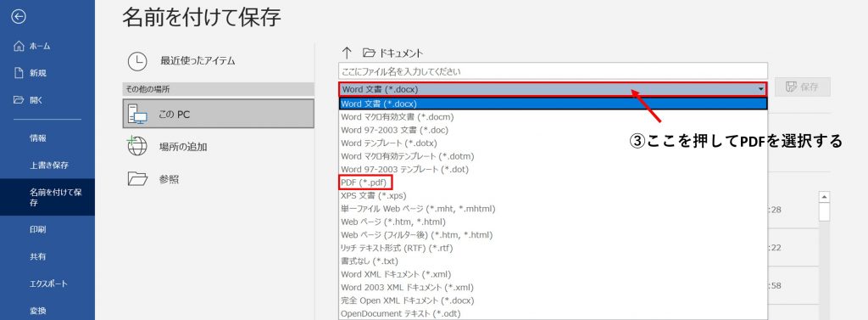Click the globe icon for adding a place

click(x=136, y=146)
